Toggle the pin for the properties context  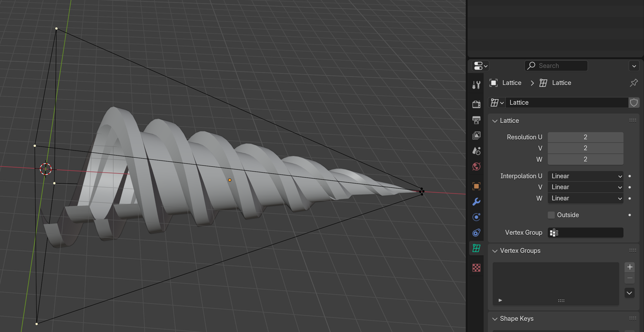point(634,83)
